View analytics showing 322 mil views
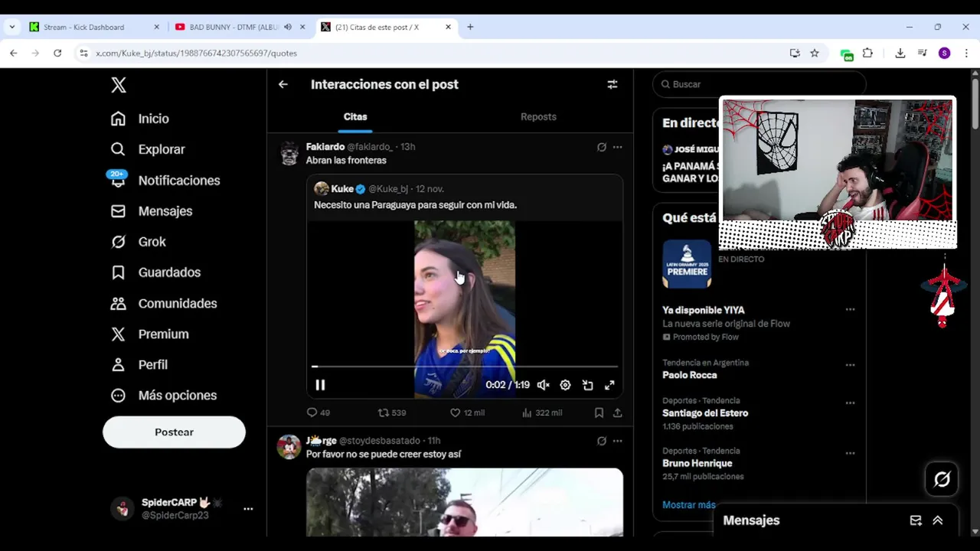 click(541, 412)
